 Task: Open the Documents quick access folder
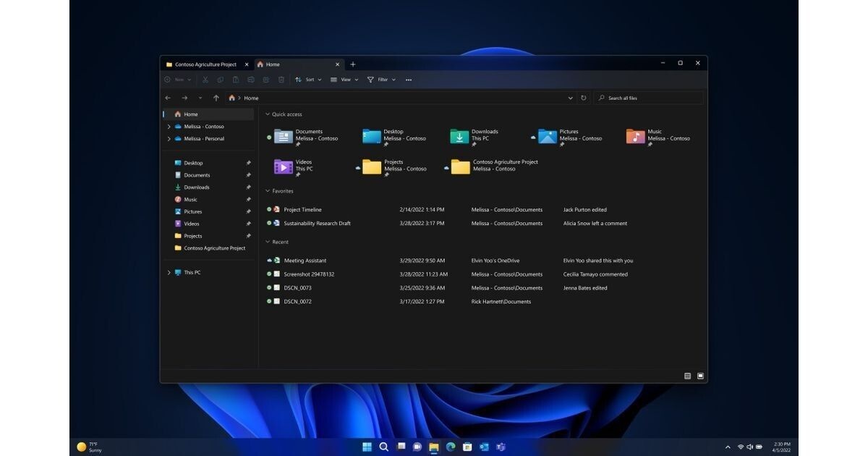tap(284, 137)
